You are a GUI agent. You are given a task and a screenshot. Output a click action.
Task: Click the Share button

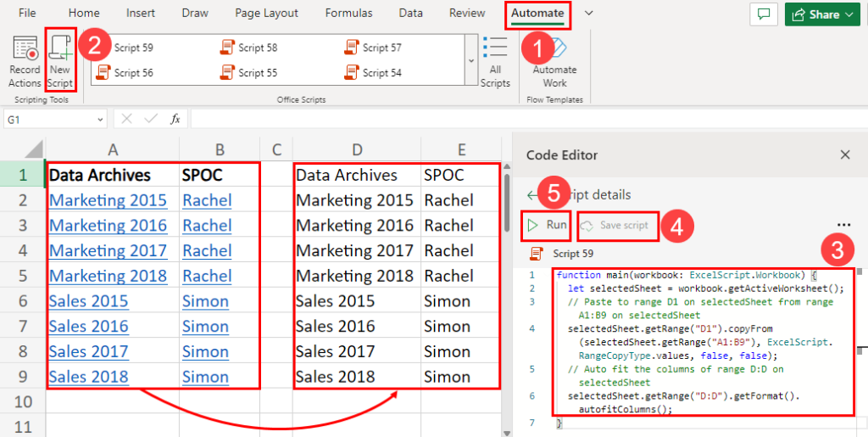coord(822,15)
